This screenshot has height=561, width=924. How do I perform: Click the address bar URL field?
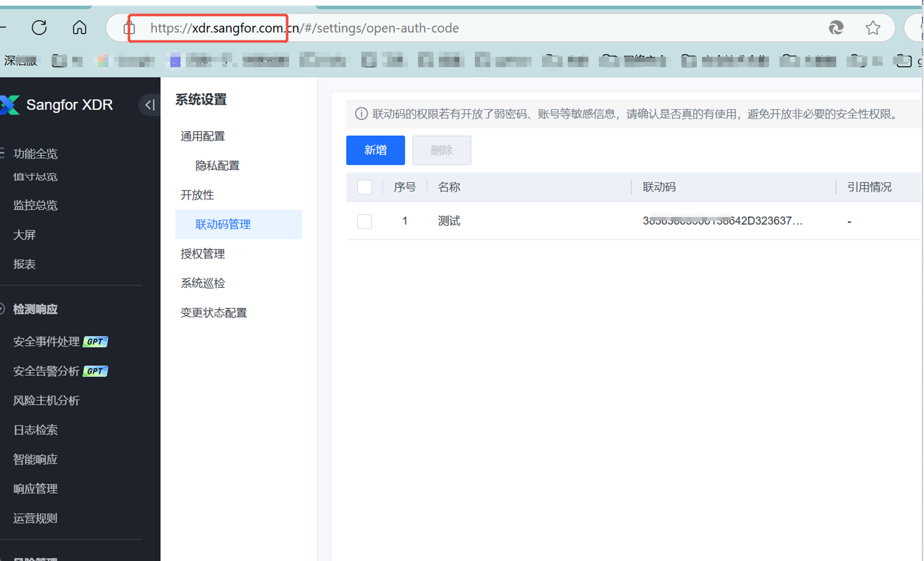473,28
